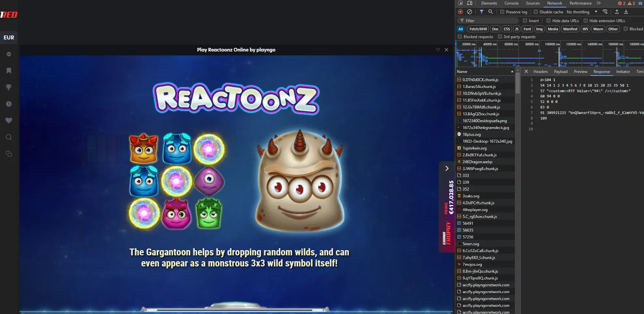Filter requests by CSS
The width and height of the screenshot is (644, 314).
[x=507, y=29]
